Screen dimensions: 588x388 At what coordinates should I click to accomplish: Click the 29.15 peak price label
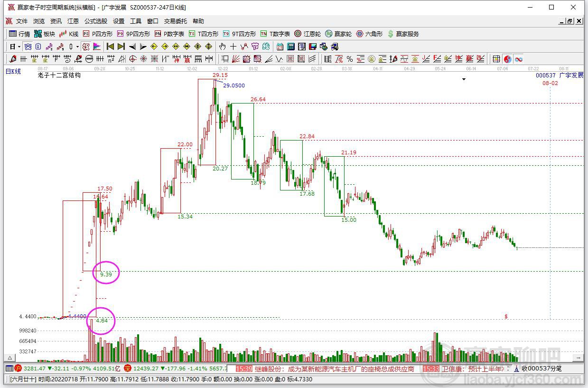coord(220,75)
